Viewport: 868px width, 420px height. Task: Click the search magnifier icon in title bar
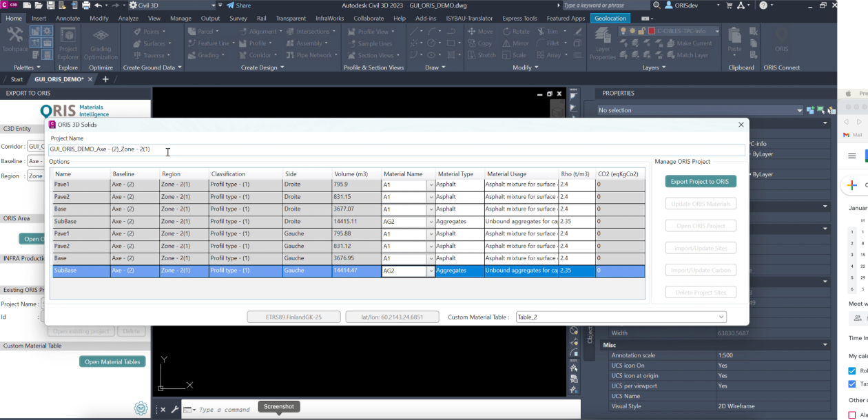click(x=657, y=5)
